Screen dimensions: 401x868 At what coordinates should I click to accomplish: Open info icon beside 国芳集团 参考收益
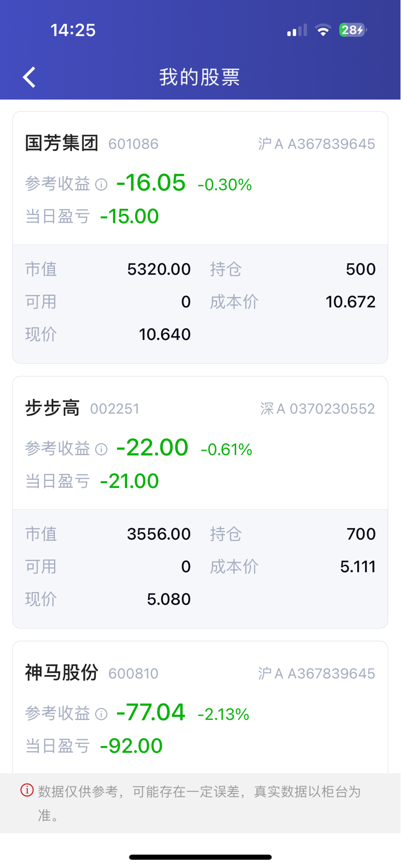click(x=102, y=185)
